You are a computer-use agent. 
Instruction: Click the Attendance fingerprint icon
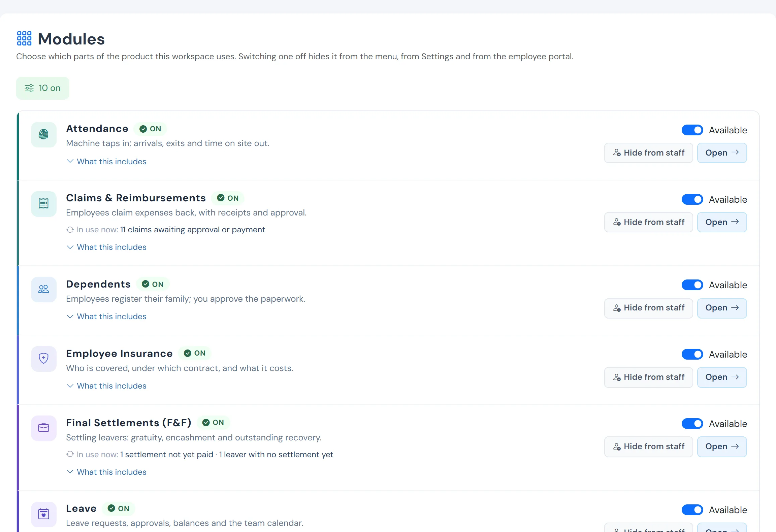click(x=44, y=135)
